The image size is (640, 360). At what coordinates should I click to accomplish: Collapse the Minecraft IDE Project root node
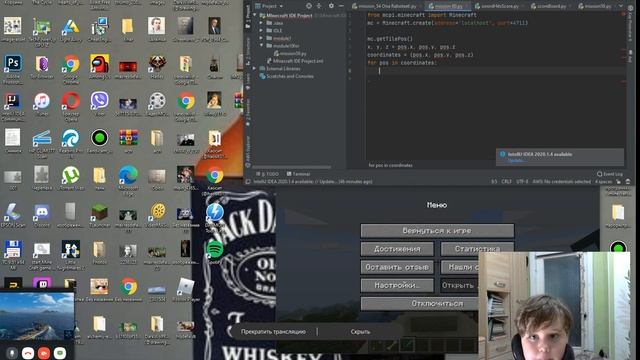[x=255, y=16]
